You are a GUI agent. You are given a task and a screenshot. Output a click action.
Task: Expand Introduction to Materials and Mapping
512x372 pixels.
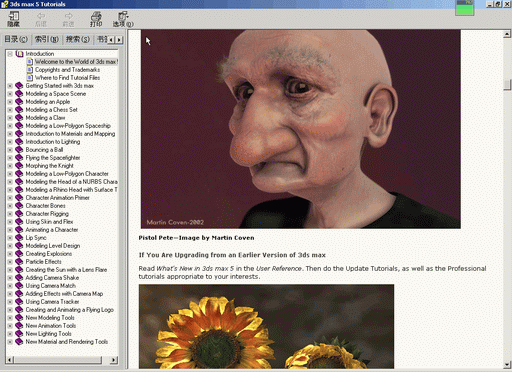pos(10,134)
